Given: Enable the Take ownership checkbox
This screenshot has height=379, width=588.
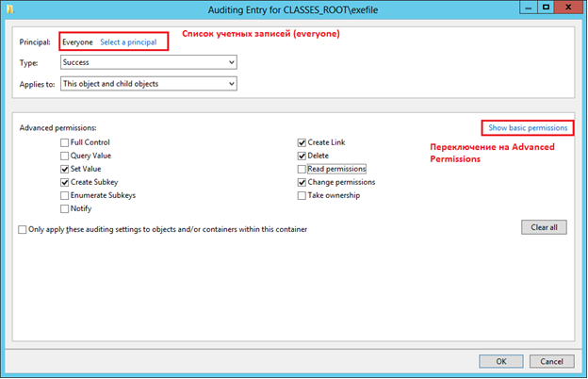Looking at the screenshot, I should [x=302, y=195].
